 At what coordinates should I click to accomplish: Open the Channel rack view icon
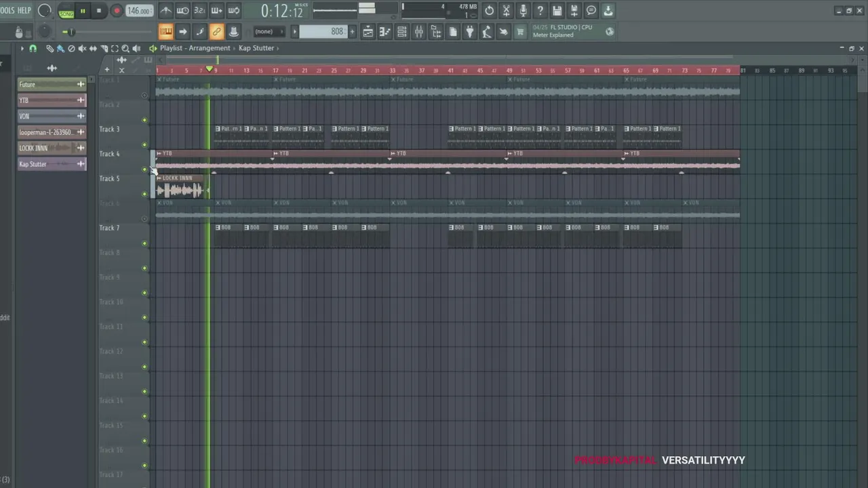pos(401,31)
